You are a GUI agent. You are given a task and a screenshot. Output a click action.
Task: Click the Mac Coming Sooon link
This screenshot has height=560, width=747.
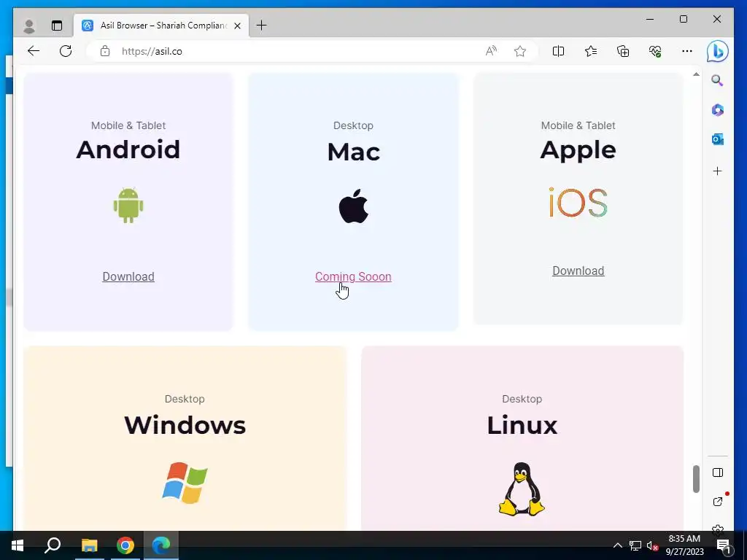[x=353, y=276]
